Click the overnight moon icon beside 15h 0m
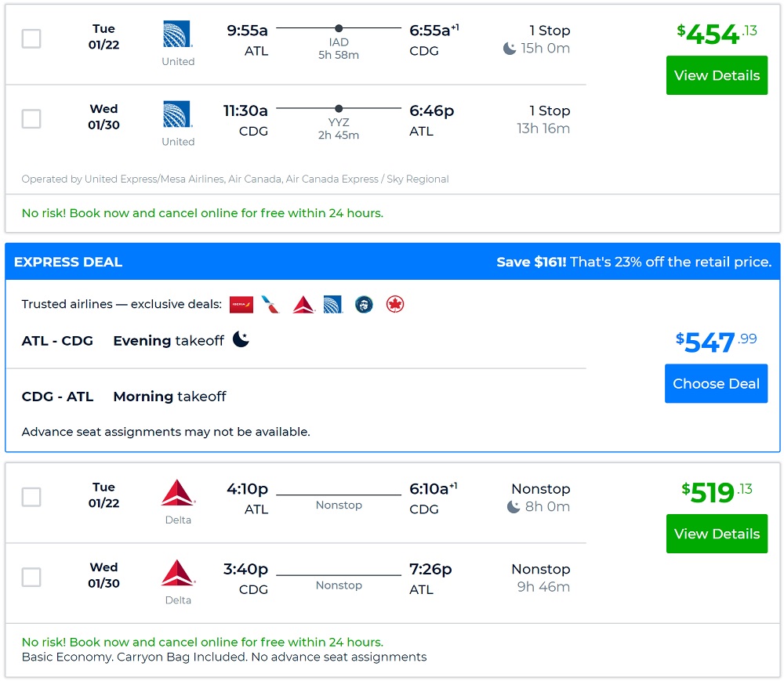Viewport: 784px width, 681px height. click(510, 49)
